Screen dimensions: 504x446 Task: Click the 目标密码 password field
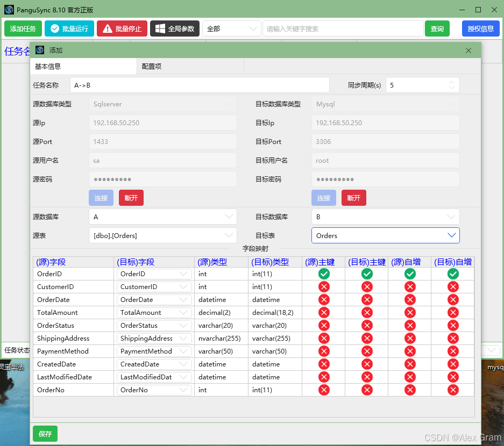[385, 179]
